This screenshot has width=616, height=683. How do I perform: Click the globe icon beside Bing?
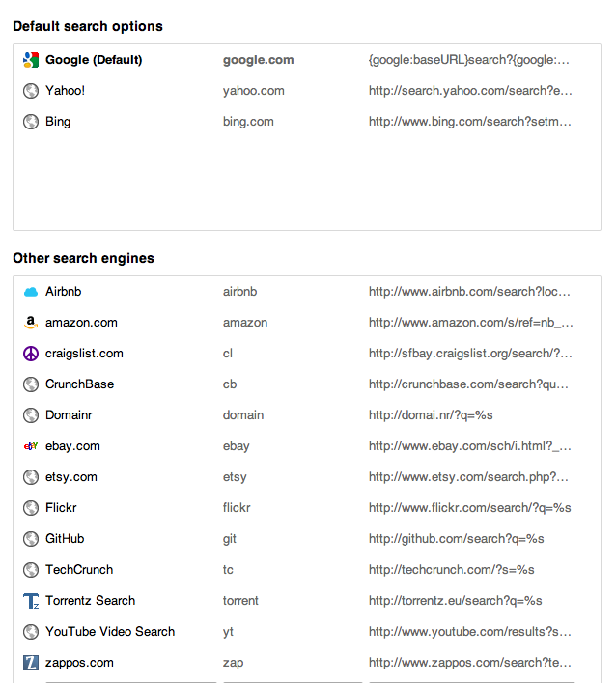[x=31, y=122]
